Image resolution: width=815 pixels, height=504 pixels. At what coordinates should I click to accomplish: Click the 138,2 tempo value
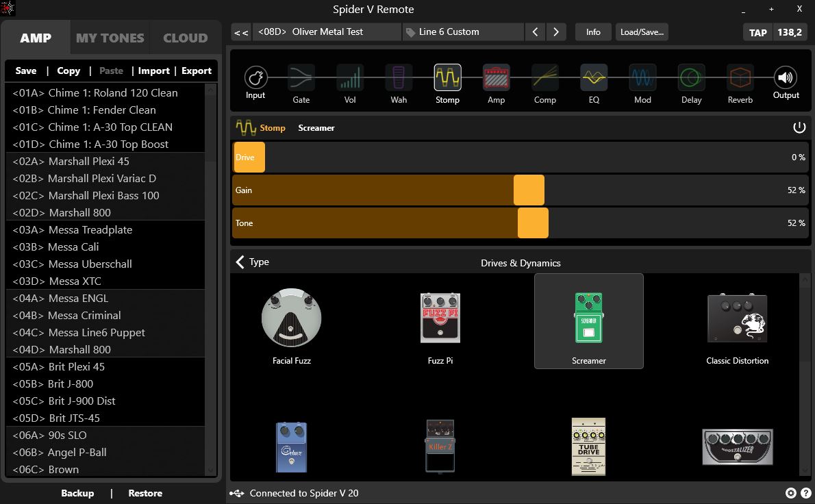click(790, 32)
